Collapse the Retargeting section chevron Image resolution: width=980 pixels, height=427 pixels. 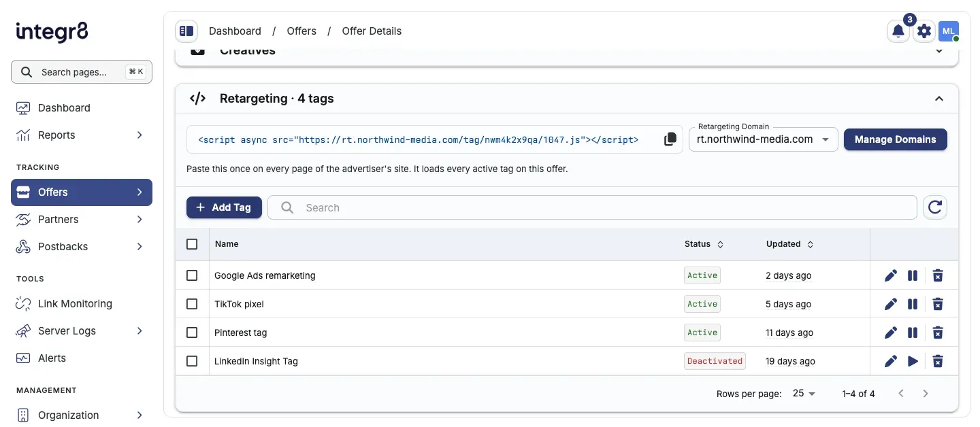click(939, 99)
